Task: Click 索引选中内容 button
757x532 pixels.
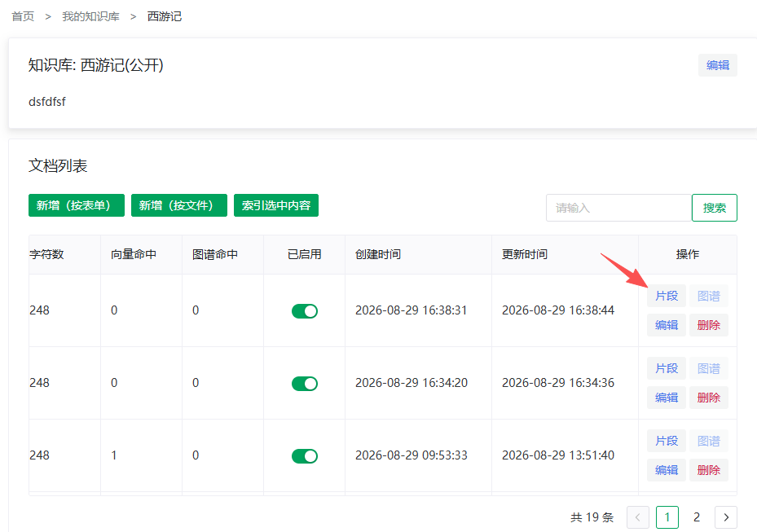Action: click(276, 205)
